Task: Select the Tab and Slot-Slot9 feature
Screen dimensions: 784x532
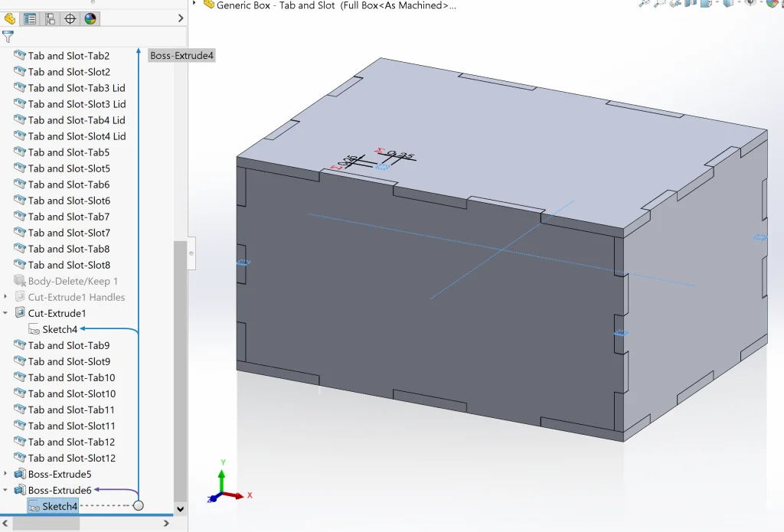Action: (x=69, y=361)
